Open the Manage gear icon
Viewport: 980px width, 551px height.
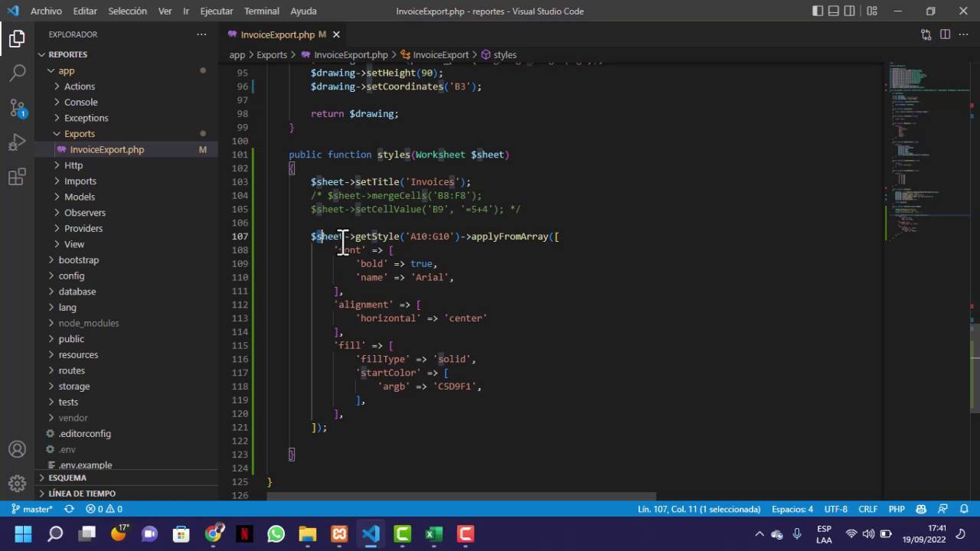(17, 484)
